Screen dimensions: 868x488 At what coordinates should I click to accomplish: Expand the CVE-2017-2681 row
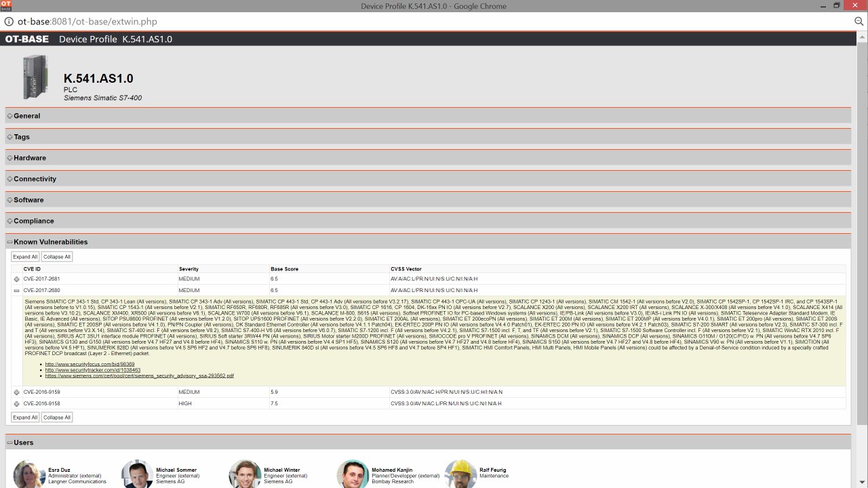click(16, 279)
